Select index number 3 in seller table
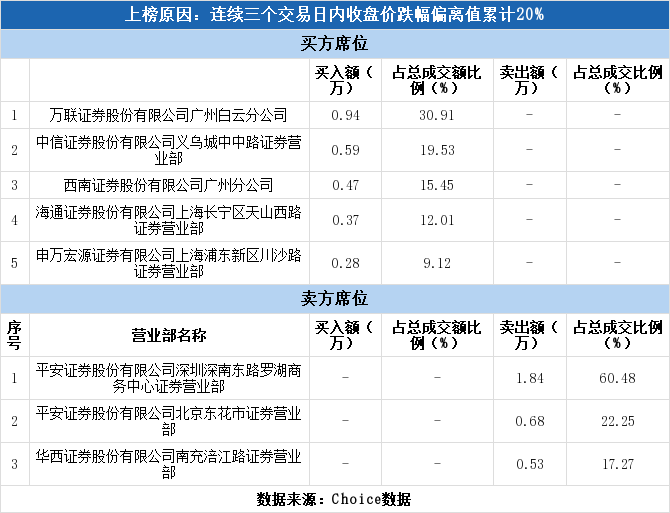Screen dimensions: 670x513 [x=14, y=464]
